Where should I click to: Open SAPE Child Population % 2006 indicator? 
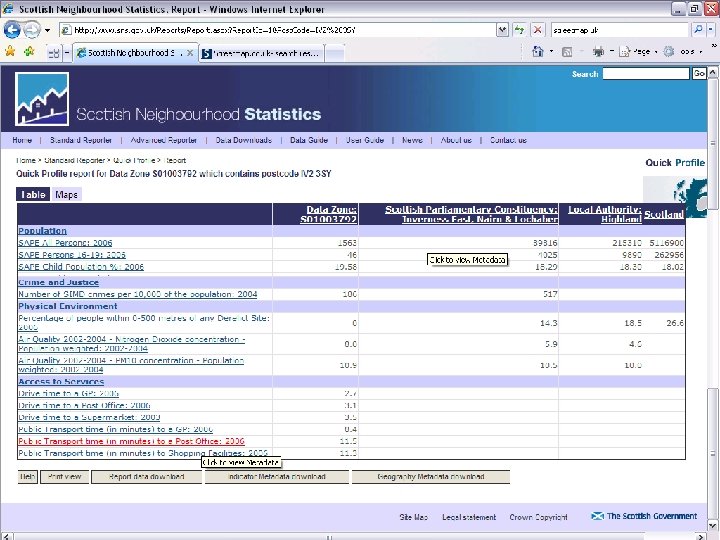pyautogui.click(x=81, y=266)
